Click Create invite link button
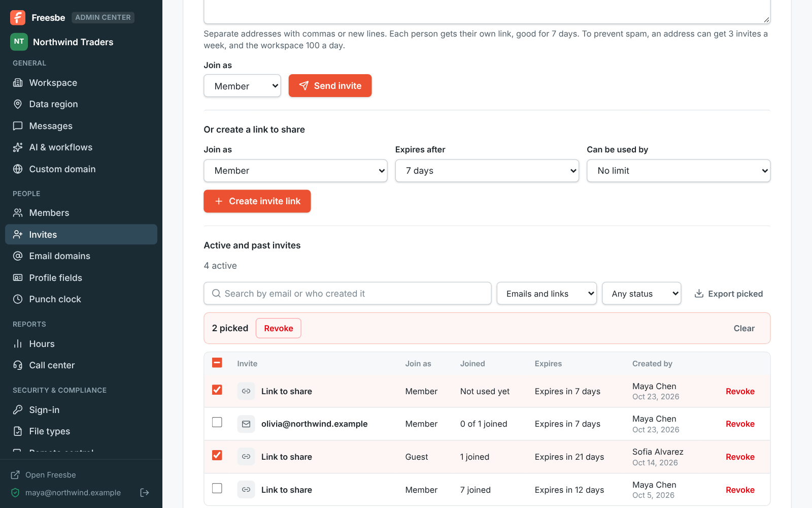This screenshot has width=812, height=508. coord(257,201)
